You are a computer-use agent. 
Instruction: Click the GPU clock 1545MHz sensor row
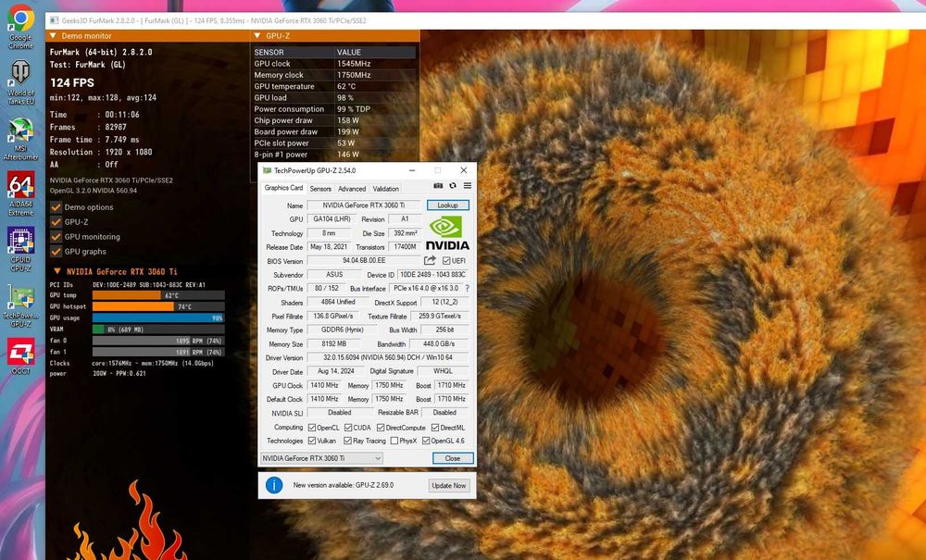334,63
